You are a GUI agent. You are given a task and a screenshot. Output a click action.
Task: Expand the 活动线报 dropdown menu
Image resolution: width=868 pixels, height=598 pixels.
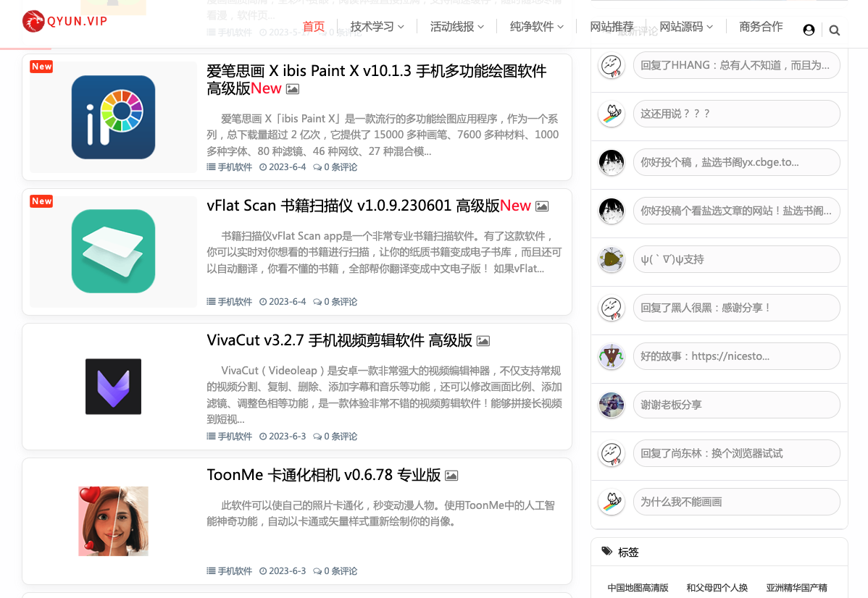coord(456,27)
